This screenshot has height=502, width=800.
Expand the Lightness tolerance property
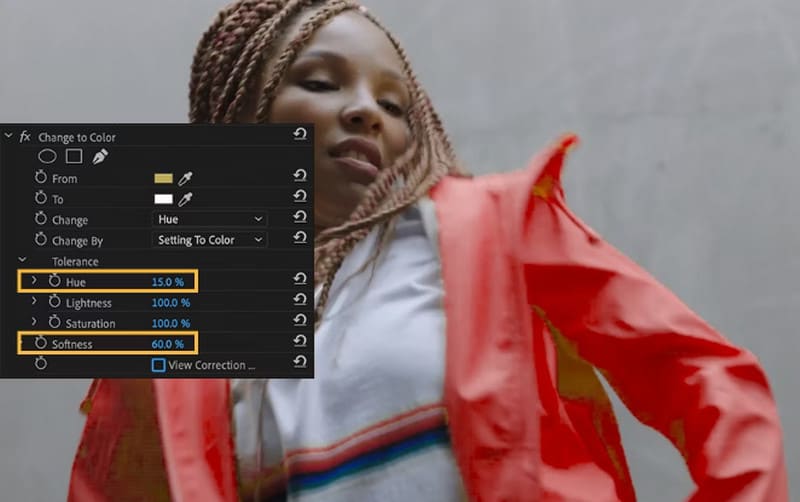pyautogui.click(x=34, y=302)
